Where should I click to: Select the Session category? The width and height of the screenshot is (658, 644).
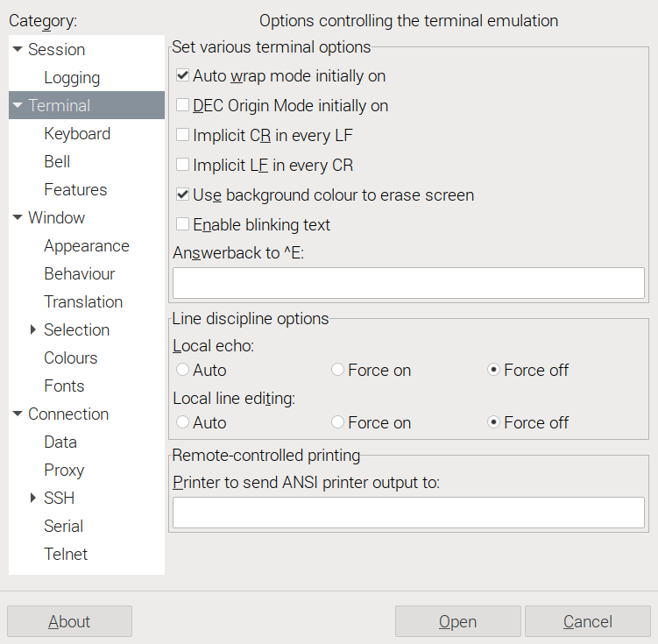57,50
